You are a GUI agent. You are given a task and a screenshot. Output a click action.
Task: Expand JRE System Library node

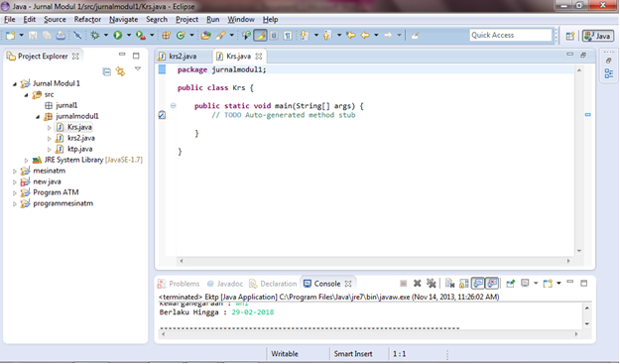[x=27, y=160]
